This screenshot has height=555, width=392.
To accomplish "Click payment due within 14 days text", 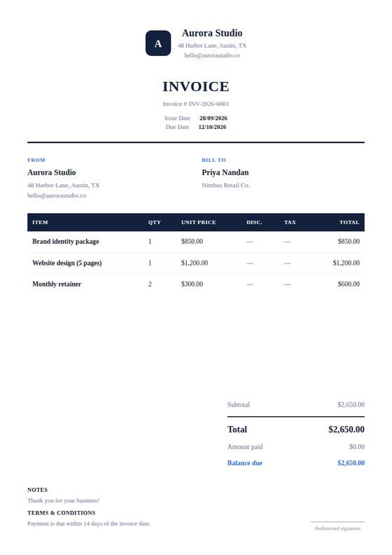I will (x=89, y=523).
